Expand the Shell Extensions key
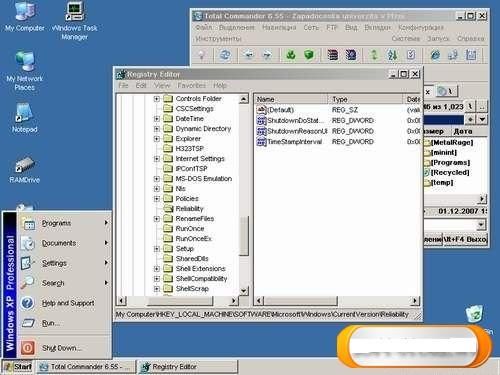Screen dimensions: 500x375 coord(157,269)
